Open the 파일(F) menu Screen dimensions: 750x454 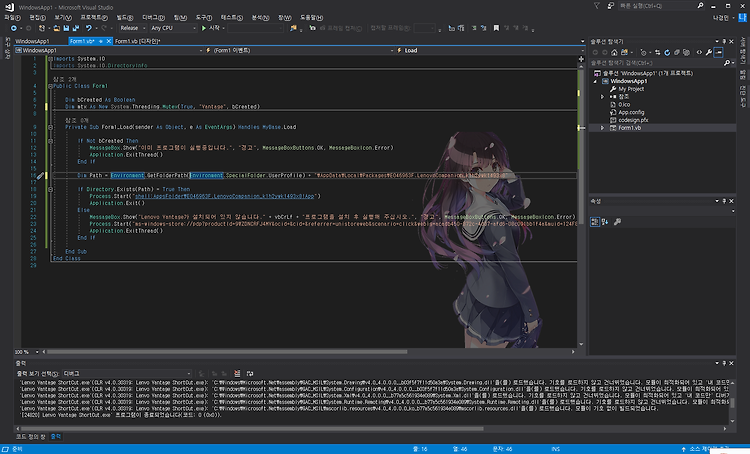12,18
